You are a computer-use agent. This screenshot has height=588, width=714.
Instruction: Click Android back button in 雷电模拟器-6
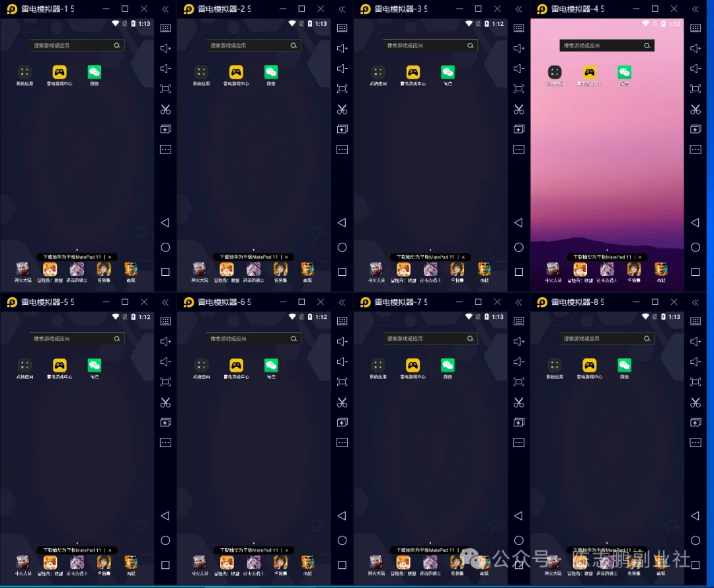tap(342, 516)
